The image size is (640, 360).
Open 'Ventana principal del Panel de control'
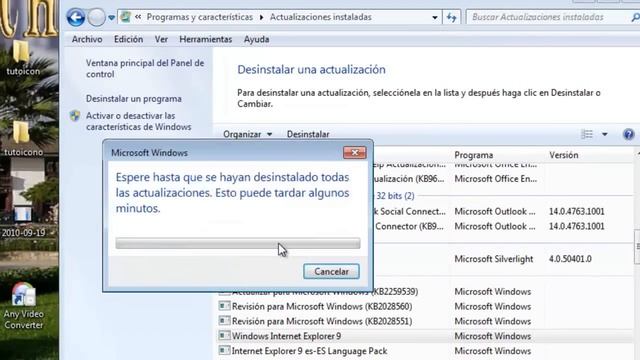point(145,69)
